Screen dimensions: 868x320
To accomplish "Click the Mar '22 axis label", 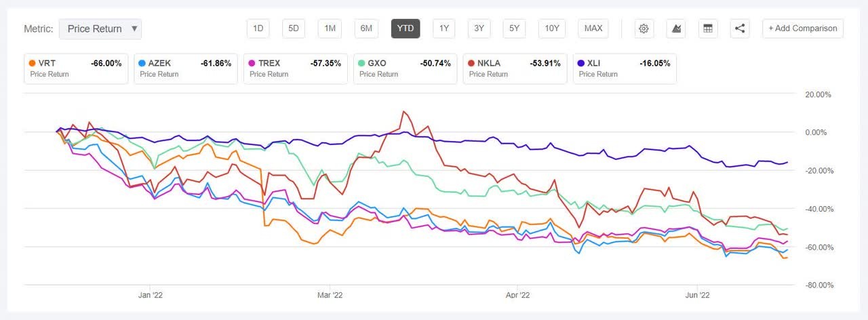I will (x=330, y=294).
